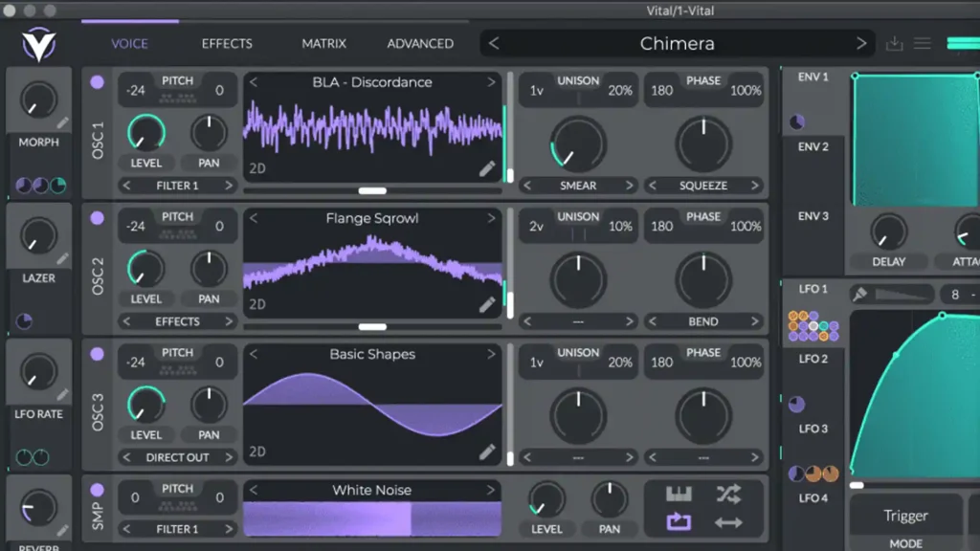Next OSC 3 DIRECT OUT routing
Screen dimensions: 980x551
[x=229, y=457]
